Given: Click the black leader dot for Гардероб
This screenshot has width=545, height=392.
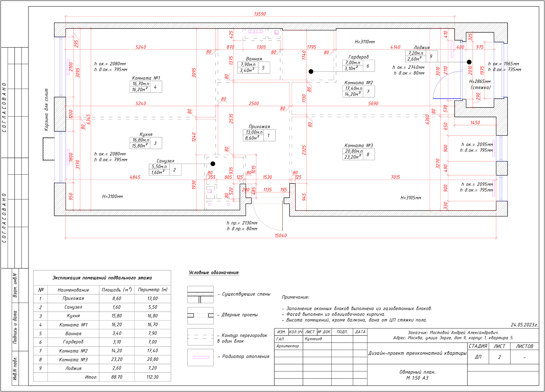Looking at the screenshot, I should 311,71.
